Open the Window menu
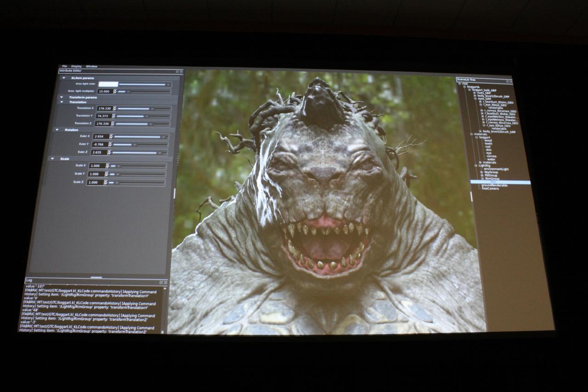The image size is (588, 392). pyautogui.click(x=91, y=66)
